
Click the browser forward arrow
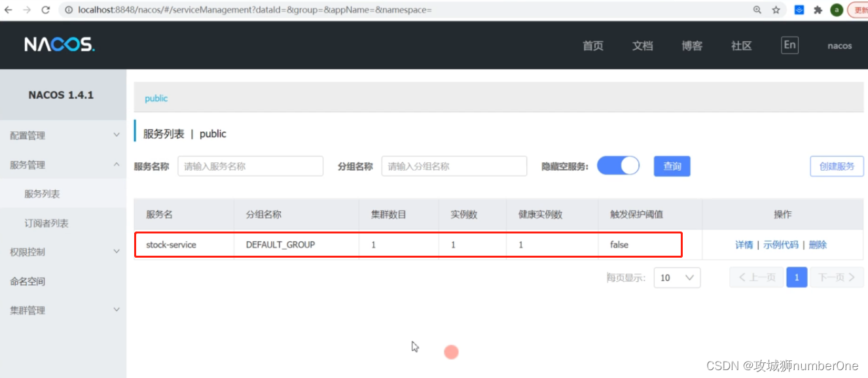point(27,10)
